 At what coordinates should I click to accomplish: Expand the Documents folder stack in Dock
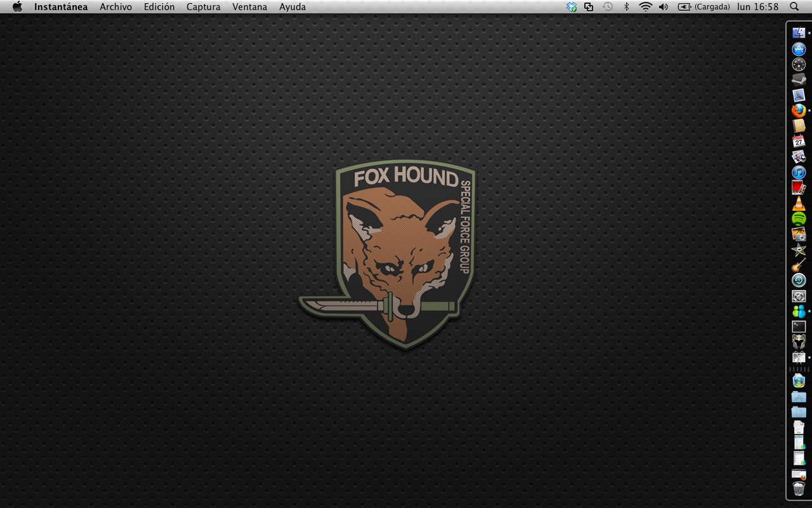coord(799,412)
